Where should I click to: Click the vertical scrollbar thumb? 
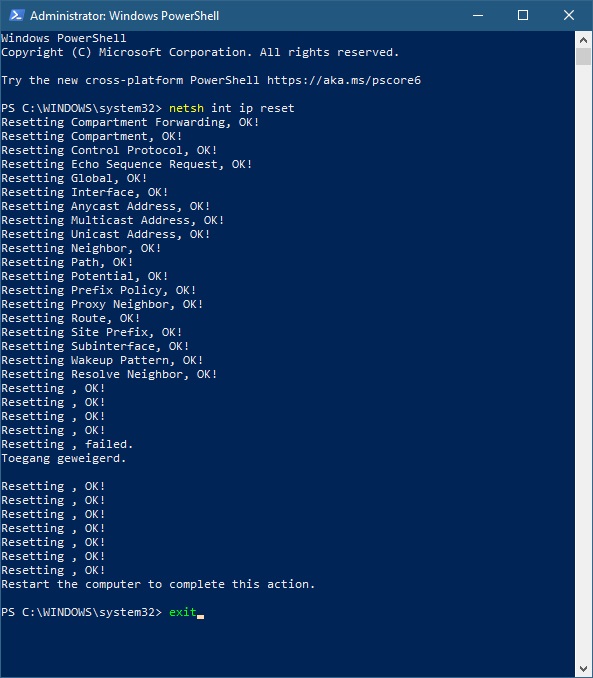pos(583,57)
